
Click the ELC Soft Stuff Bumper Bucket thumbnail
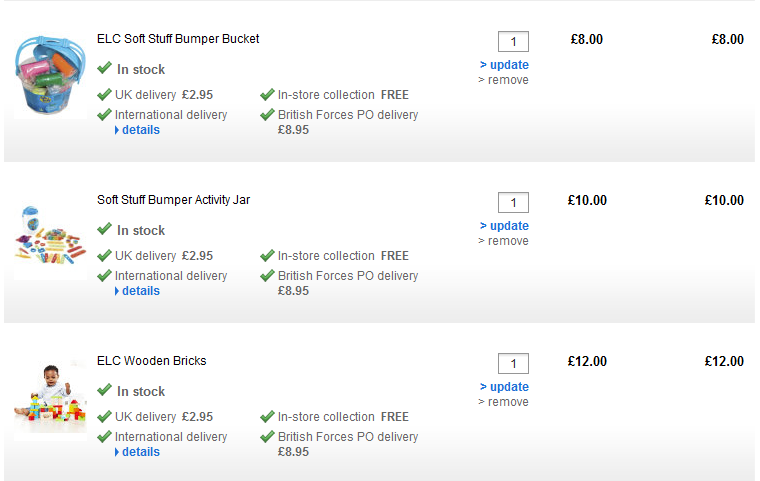click(x=49, y=76)
